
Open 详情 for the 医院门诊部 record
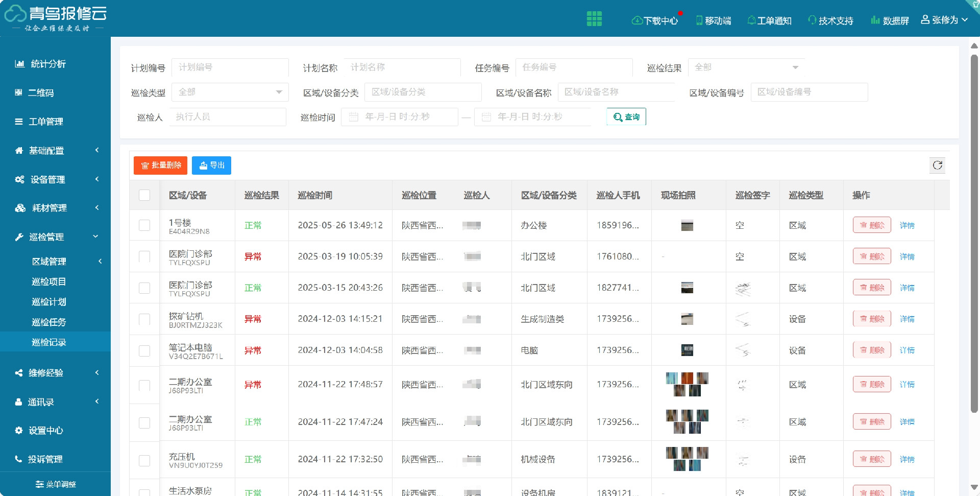908,256
